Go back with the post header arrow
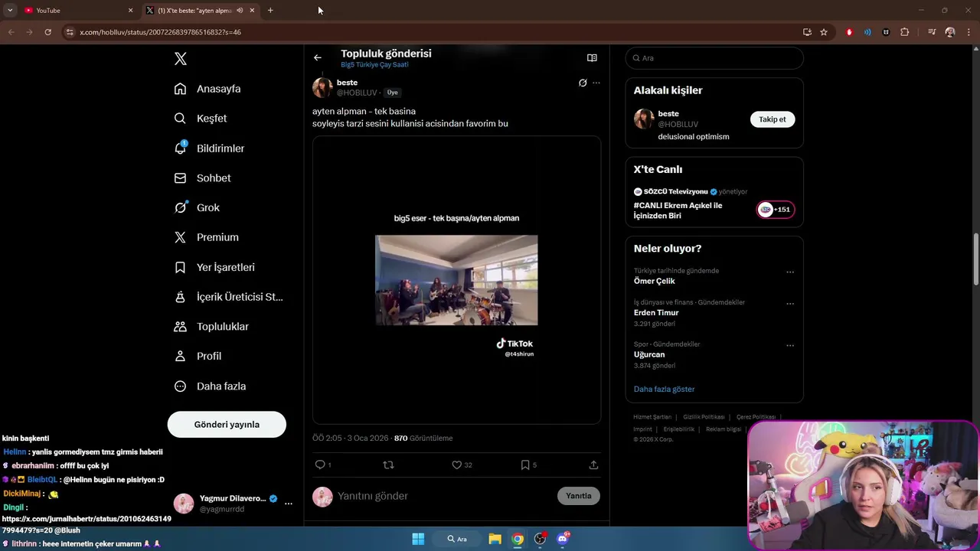This screenshot has height=551, width=980. pos(318,57)
